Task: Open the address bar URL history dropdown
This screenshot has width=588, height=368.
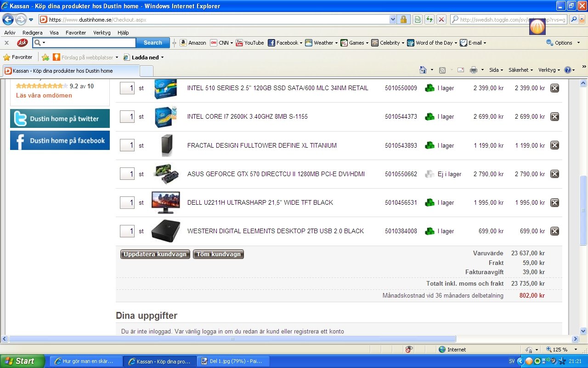Action: click(x=393, y=19)
